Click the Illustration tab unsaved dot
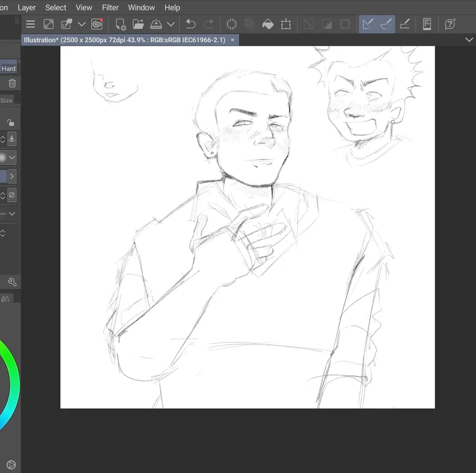Screen dimensions: 476x473 (233, 40)
